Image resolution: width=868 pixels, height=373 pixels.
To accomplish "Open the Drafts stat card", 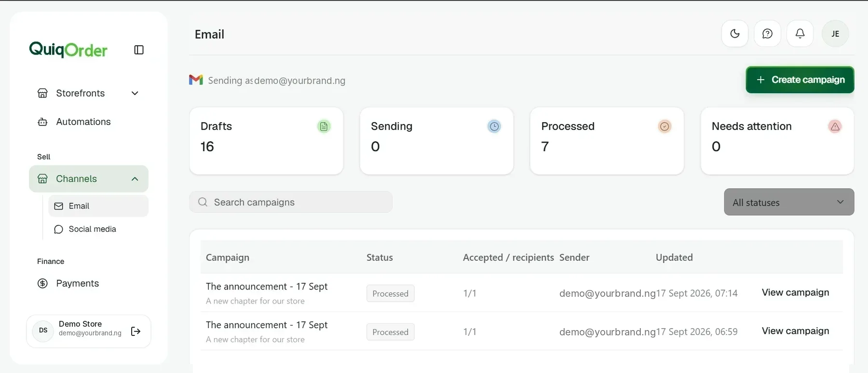I will point(266,141).
